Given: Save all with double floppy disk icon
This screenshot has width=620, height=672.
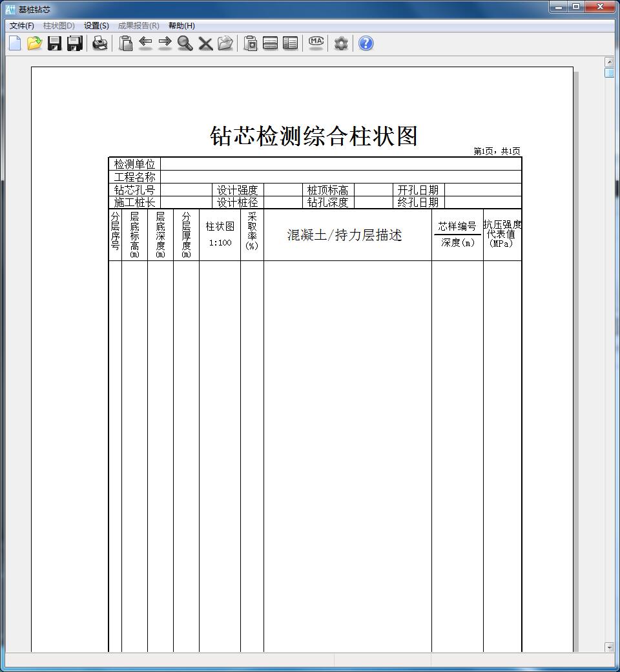Looking at the screenshot, I should (74, 43).
